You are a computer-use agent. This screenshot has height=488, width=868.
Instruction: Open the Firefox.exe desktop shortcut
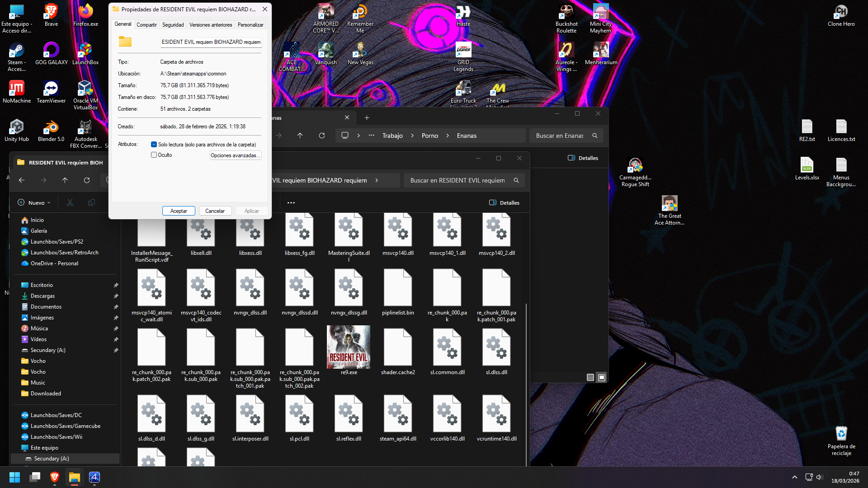(85, 15)
